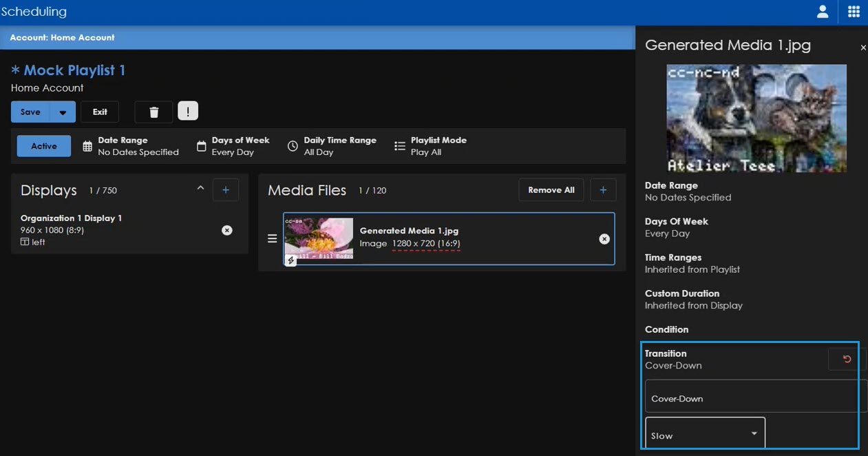Add a media file with plus icon
Image resolution: width=868 pixels, height=456 pixels.
tap(603, 190)
